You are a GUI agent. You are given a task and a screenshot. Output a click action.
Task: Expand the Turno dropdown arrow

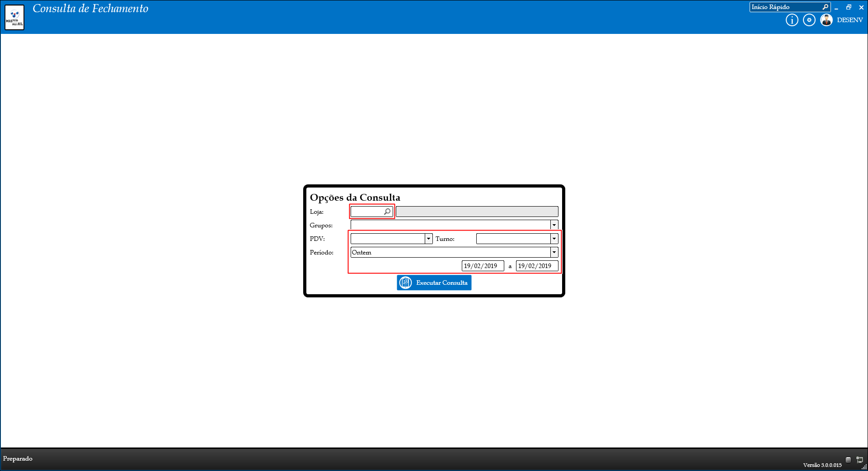pyautogui.click(x=554, y=239)
